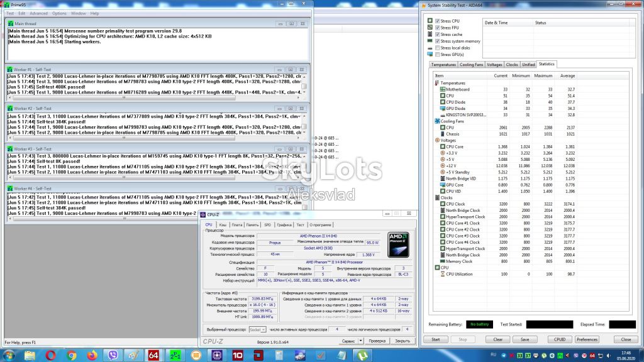Screen dimensions: 644x362
Task: Click the Clear button
Action: (x=498, y=339)
